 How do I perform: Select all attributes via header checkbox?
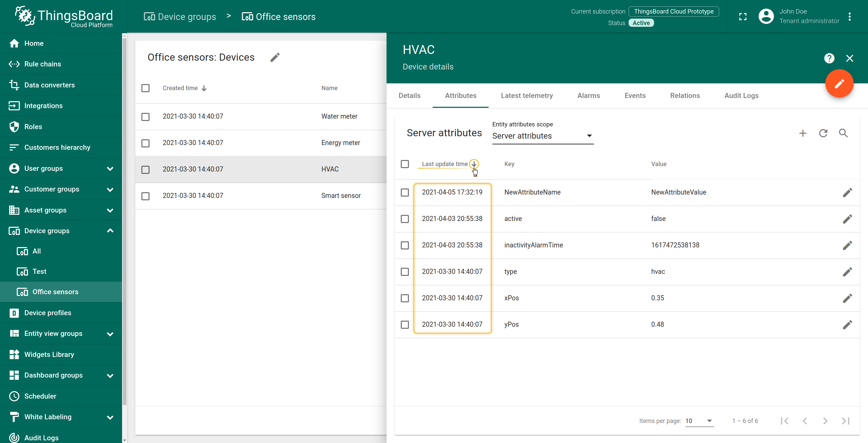click(x=405, y=164)
